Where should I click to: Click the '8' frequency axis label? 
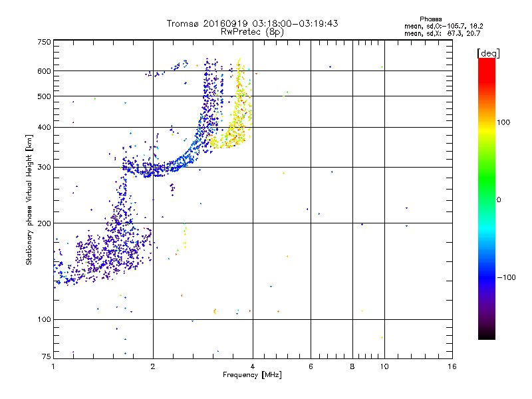[352, 366]
